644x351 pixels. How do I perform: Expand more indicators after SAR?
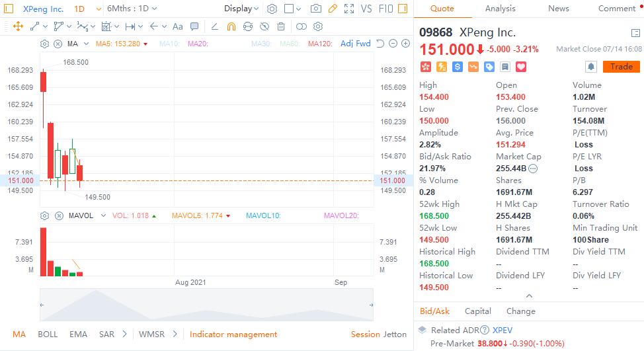(x=124, y=334)
